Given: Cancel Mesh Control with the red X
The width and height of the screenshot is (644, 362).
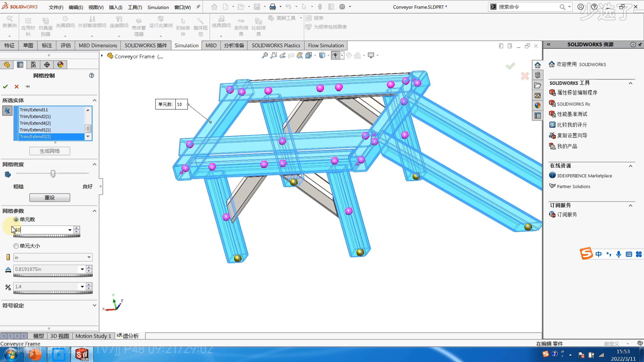Looking at the screenshot, I should (17, 87).
